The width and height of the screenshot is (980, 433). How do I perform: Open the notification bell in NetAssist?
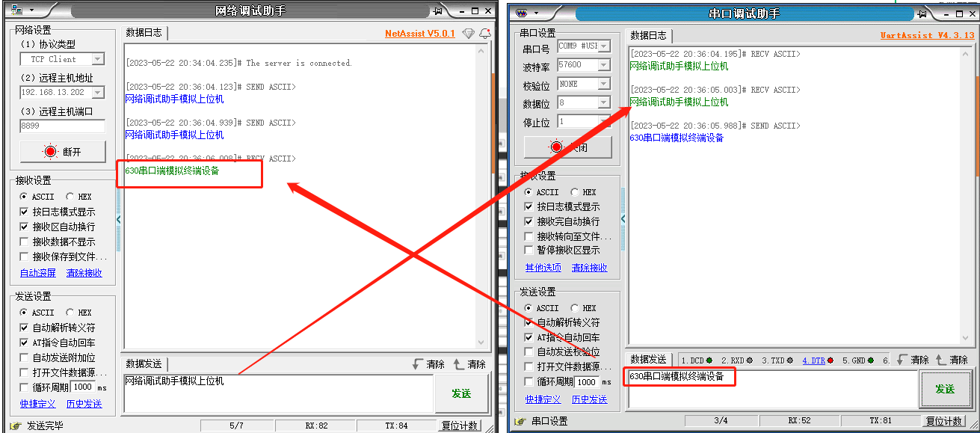[484, 34]
